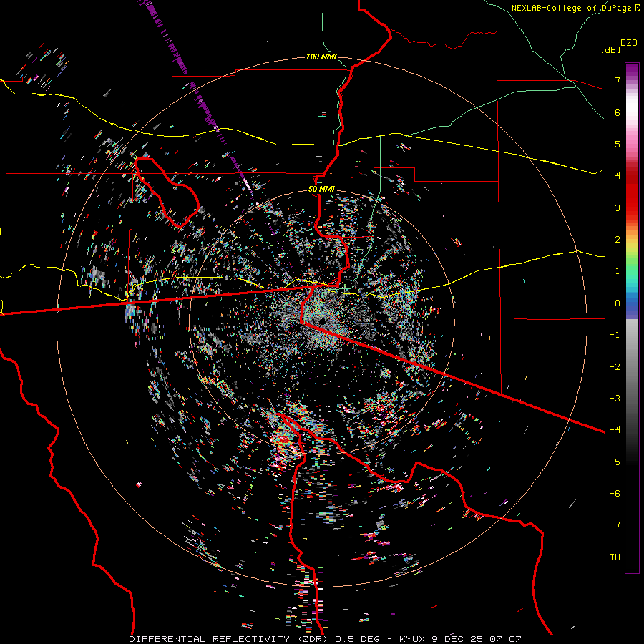This screenshot has width=644, height=644.
Task: Click the [dB] unit label
Action: point(610,49)
